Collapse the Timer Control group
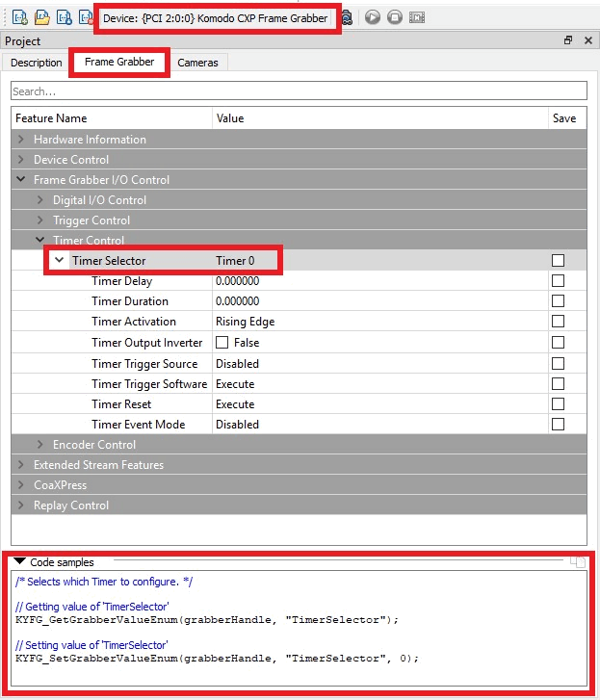The image size is (600, 700). point(40,241)
